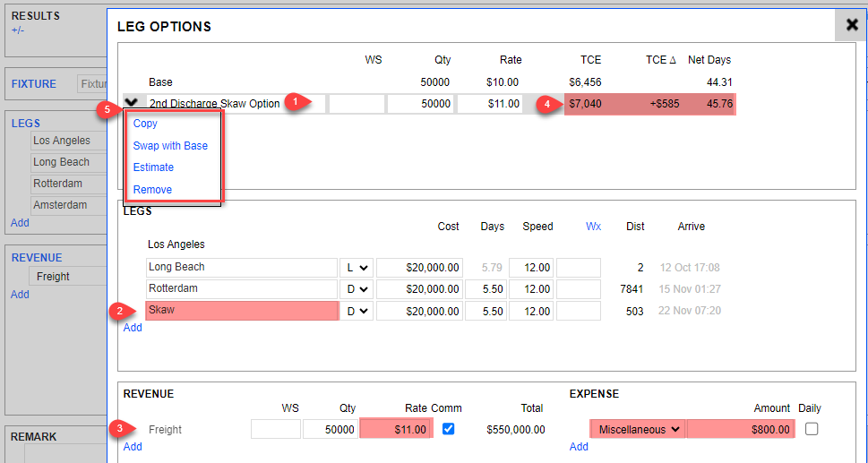Click Estimate in the option menu
The height and width of the screenshot is (463, 868).
coord(153,167)
